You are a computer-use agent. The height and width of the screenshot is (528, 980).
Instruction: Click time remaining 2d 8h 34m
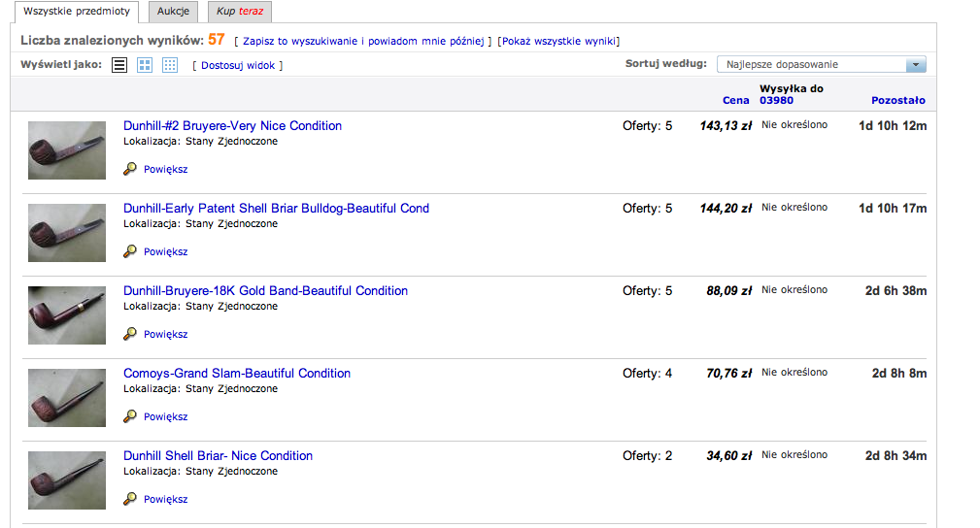tap(896, 455)
